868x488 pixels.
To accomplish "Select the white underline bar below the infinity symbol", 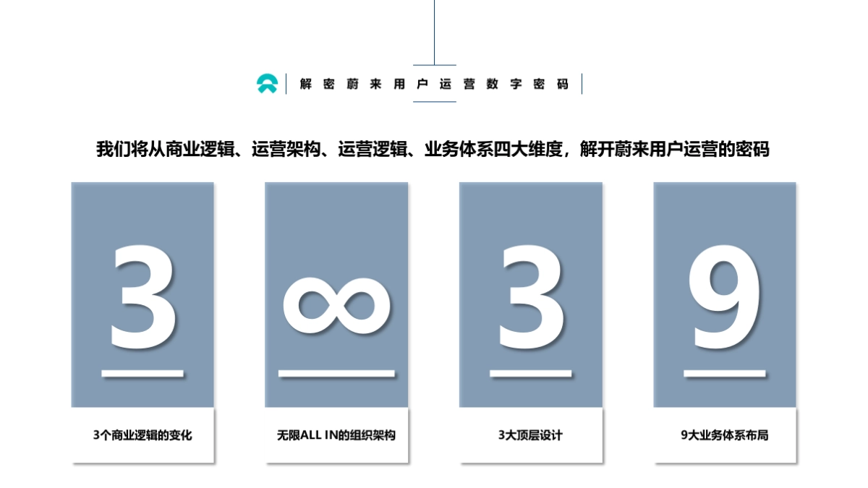I will click(336, 374).
